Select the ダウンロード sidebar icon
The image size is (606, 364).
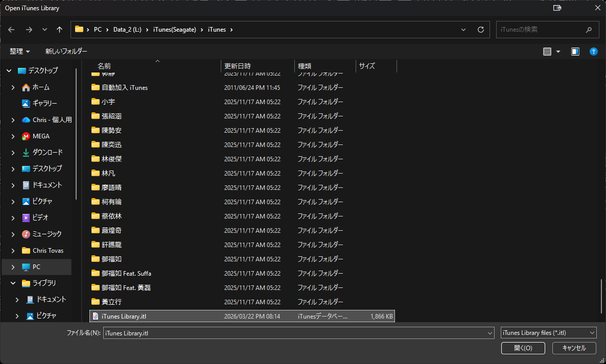(26, 153)
